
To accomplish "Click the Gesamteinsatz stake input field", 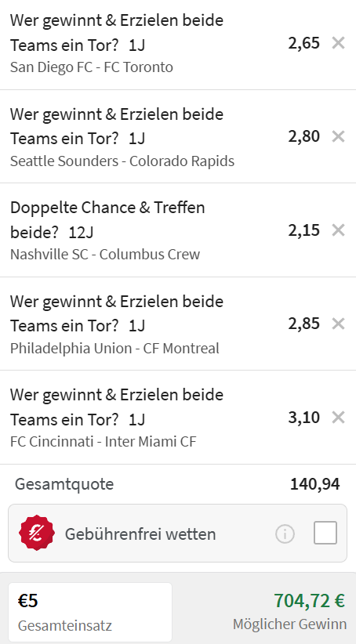I will pyautogui.click(x=90, y=612).
